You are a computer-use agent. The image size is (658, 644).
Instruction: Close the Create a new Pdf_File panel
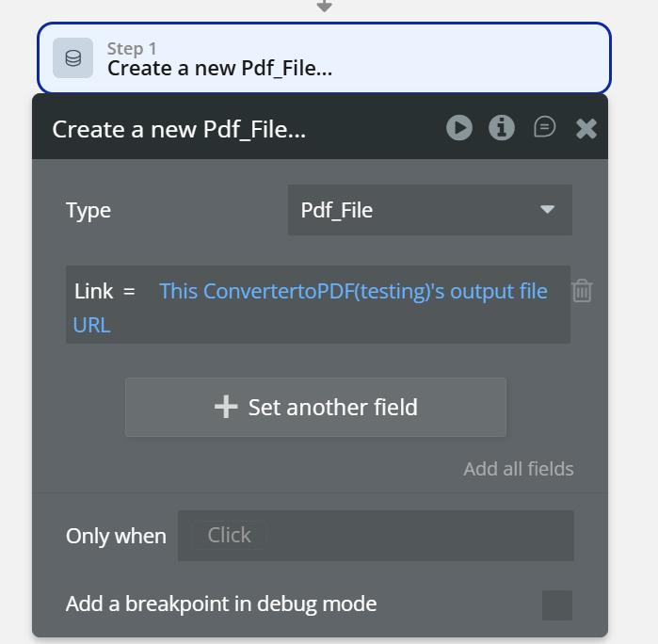tap(586, 128)
